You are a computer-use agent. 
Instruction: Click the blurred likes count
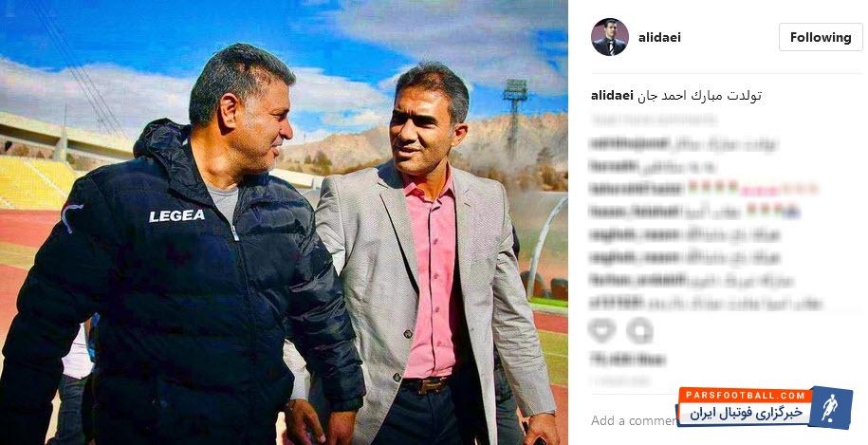627,360
